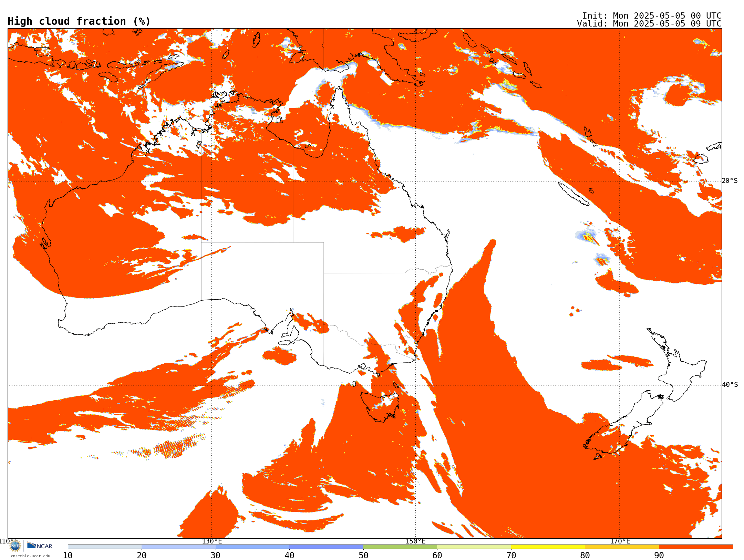Viewport: 744px width, 560px height.
Task: Click the colorbar tick label 30
Action: click(216, 555)
